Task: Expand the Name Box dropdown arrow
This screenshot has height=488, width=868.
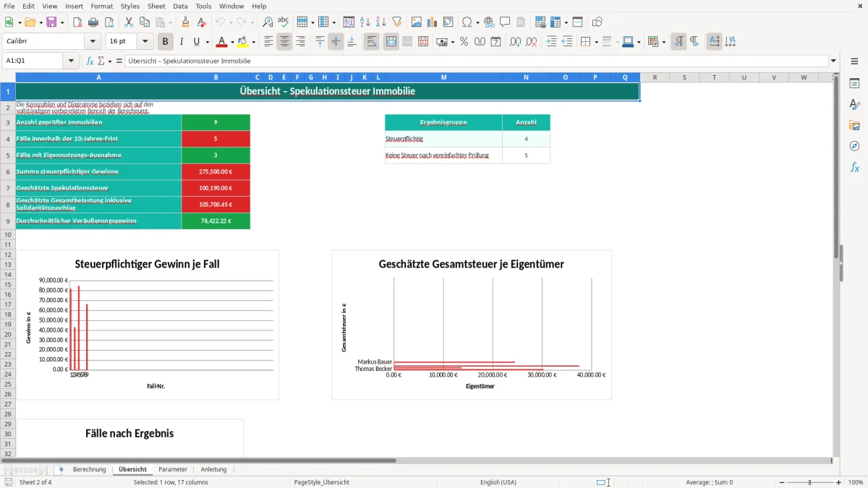Action: [71, 61]
